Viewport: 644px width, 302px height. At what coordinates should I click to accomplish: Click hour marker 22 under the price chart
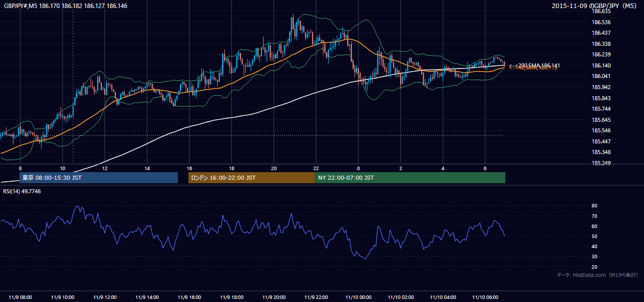(x=316, y=168)
